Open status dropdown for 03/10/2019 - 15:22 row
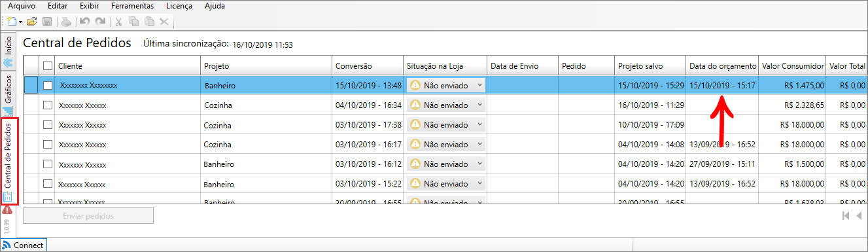 pyautogui.click(x=446, y=184)
